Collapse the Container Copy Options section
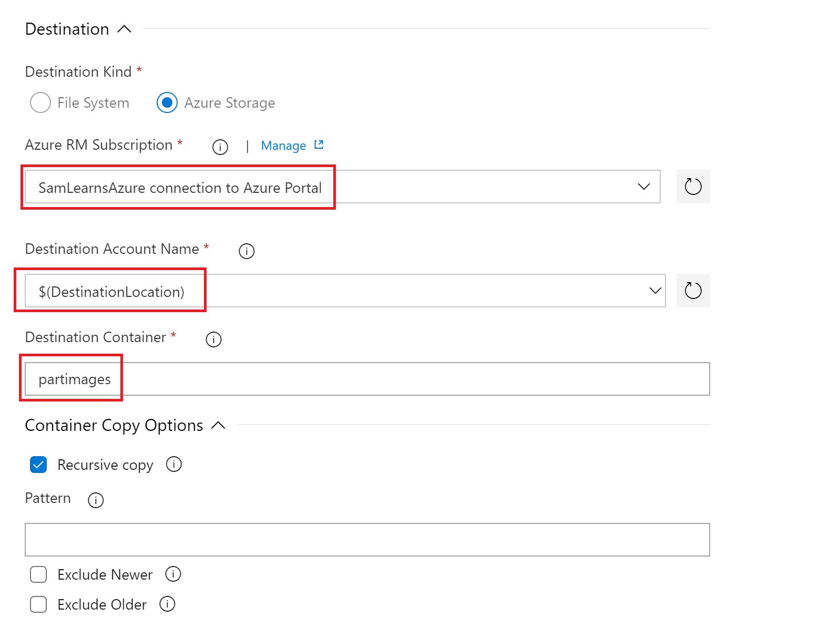 pos(218,426)
